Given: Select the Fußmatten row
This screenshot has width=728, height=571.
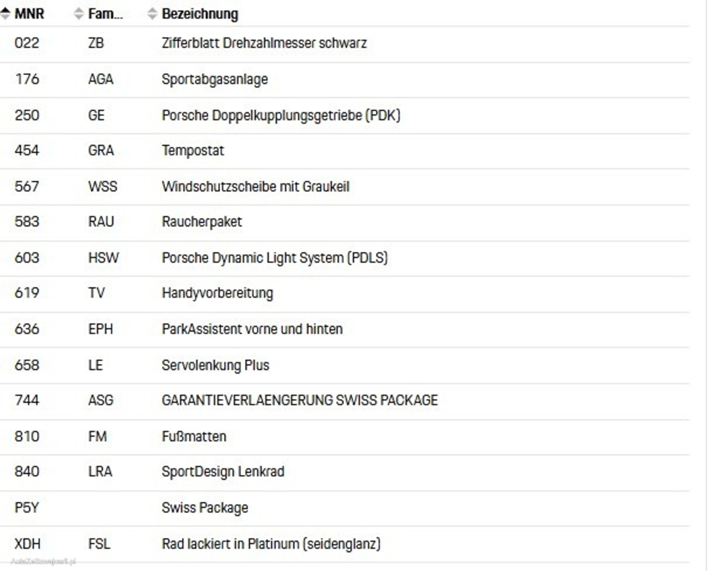Looking at the screenshot, I should (345, 437).
